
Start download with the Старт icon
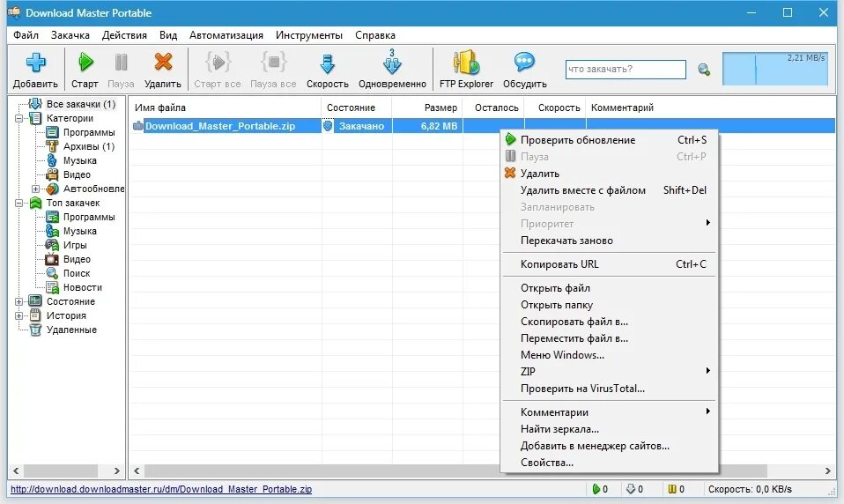pyautogui.click(x=85, y=62)
